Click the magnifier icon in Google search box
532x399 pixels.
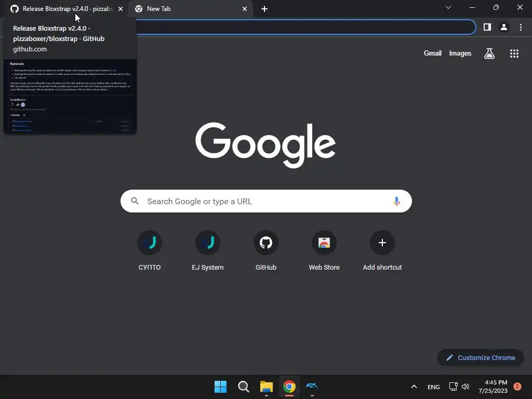(x=135, y=201)
